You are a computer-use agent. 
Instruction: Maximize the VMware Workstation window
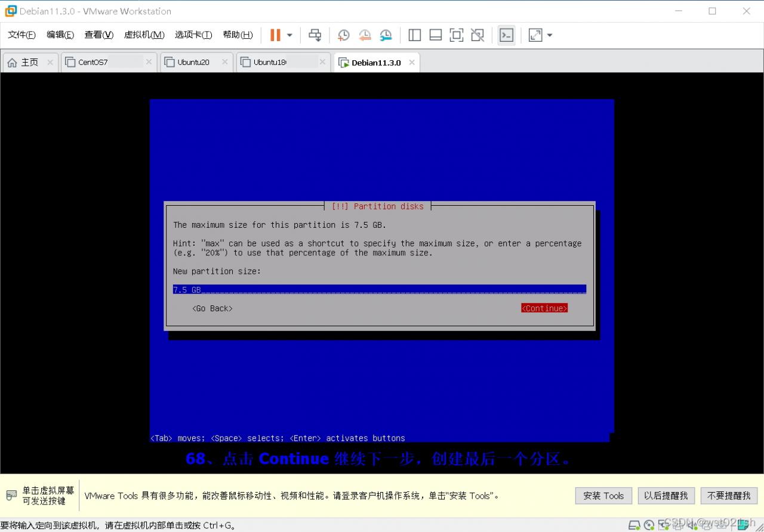tap(712, 11)
